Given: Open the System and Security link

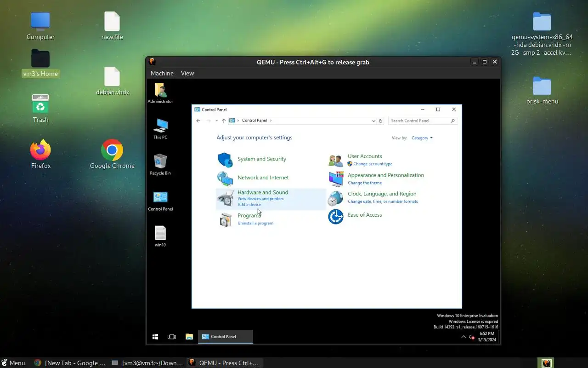Looking at the screenshot, I should 262,159.
